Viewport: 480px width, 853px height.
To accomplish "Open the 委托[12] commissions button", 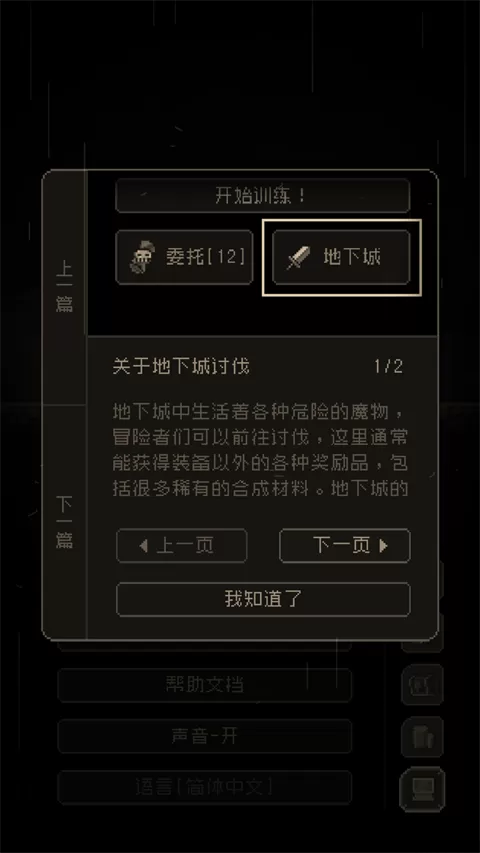I will [184, 257].
